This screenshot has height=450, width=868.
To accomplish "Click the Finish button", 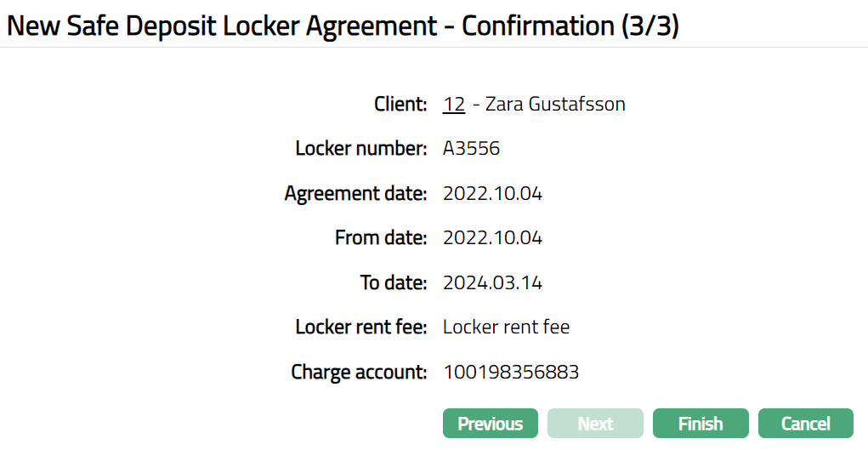I will coord(701,424).
